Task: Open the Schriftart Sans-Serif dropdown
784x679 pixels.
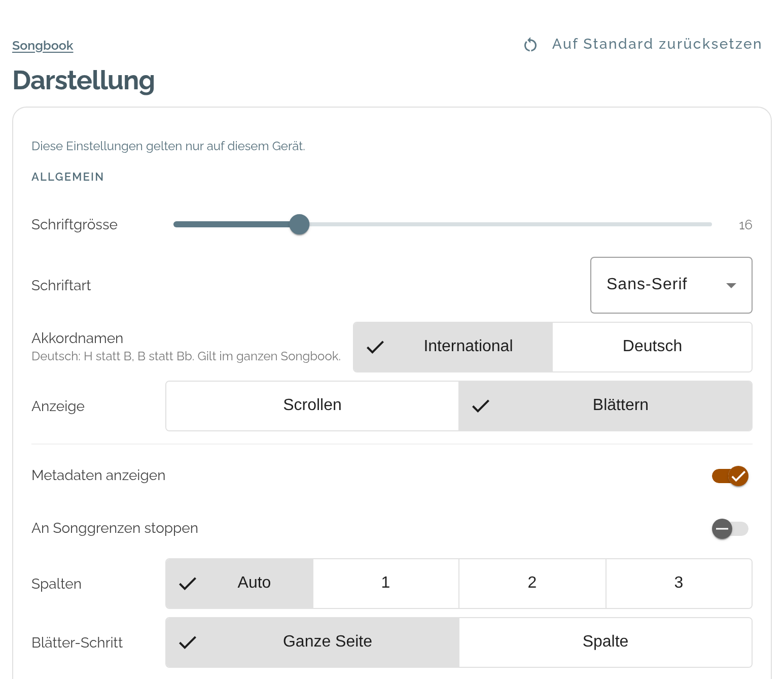Action: point(671,285)
